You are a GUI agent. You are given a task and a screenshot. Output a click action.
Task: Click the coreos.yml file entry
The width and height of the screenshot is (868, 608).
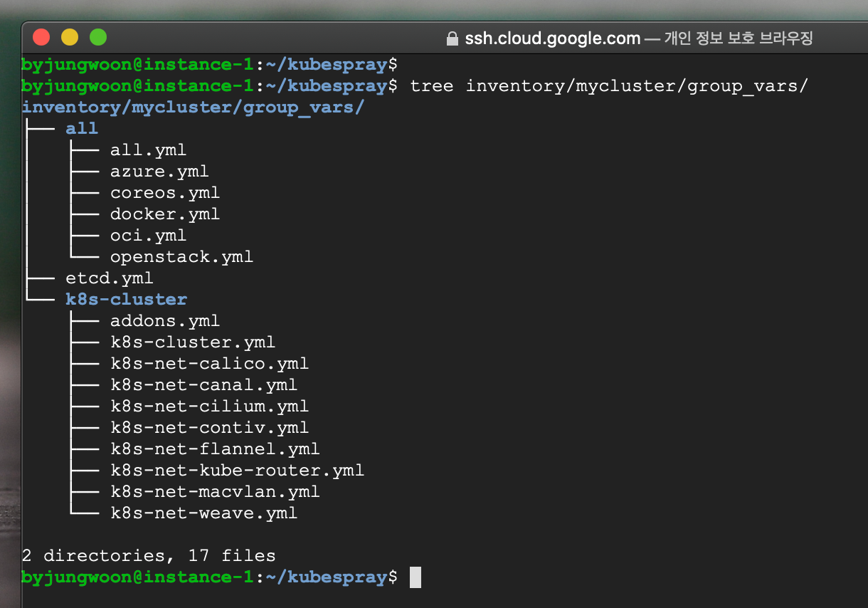click(165, 193)
